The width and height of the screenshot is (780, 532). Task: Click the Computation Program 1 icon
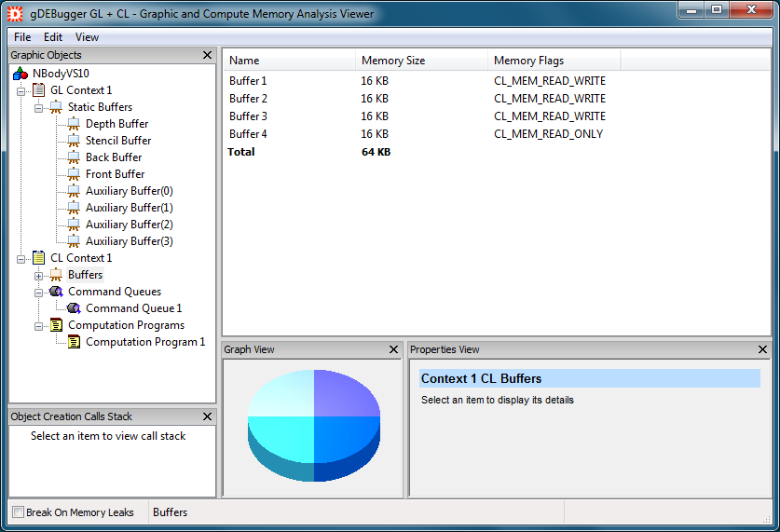(x=74, y=342)
